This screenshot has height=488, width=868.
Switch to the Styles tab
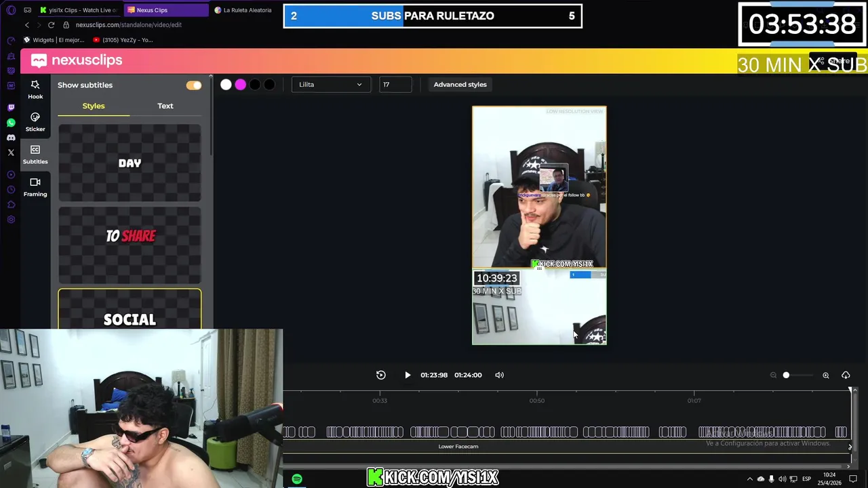pos(94,106)
